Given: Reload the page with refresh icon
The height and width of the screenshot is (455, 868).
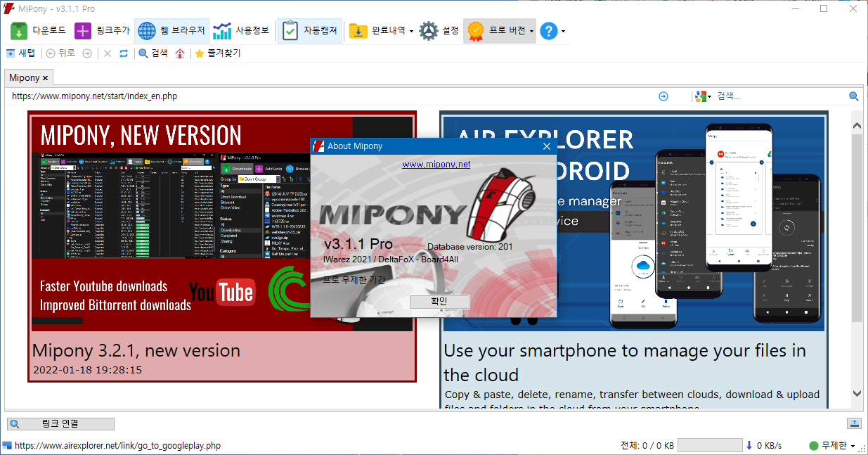Looking at the screenshot, I should (124, 53).
